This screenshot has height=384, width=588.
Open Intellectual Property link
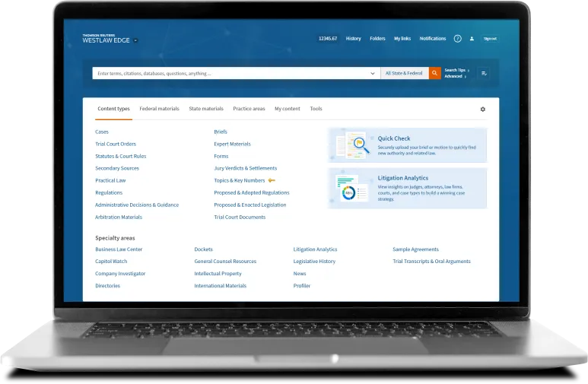pyautogui.click(x=218, y=274)
